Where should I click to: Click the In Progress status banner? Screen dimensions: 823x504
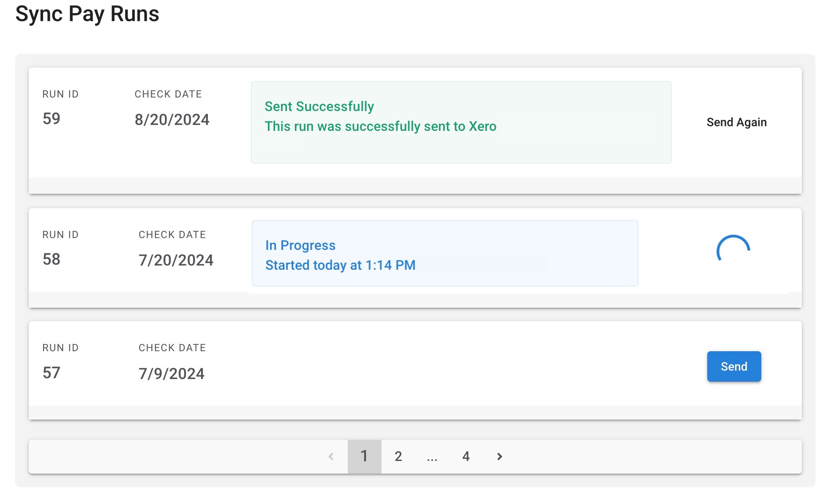(x=445, y=253)
